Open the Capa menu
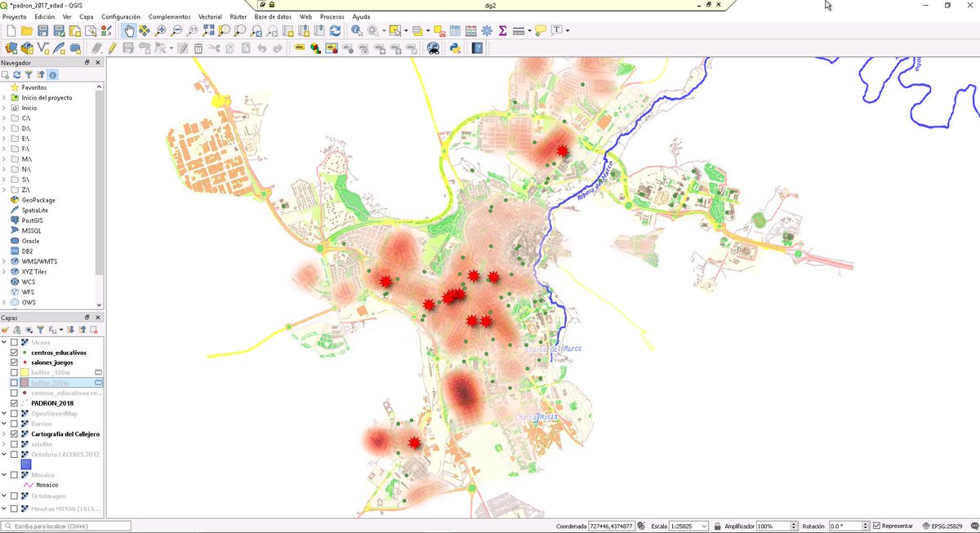Image resolution: width=980 pixels, height=533 pixels. tap(87, 16)
